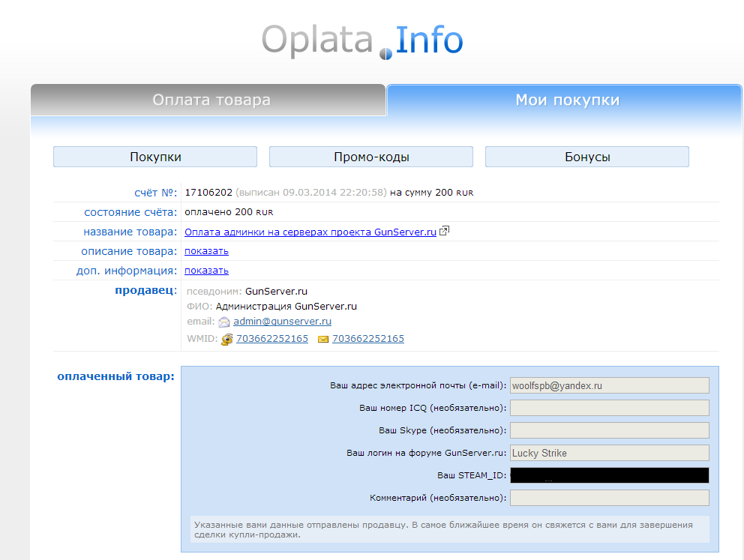Open first WMID 703662252165 link

[272, 339]
